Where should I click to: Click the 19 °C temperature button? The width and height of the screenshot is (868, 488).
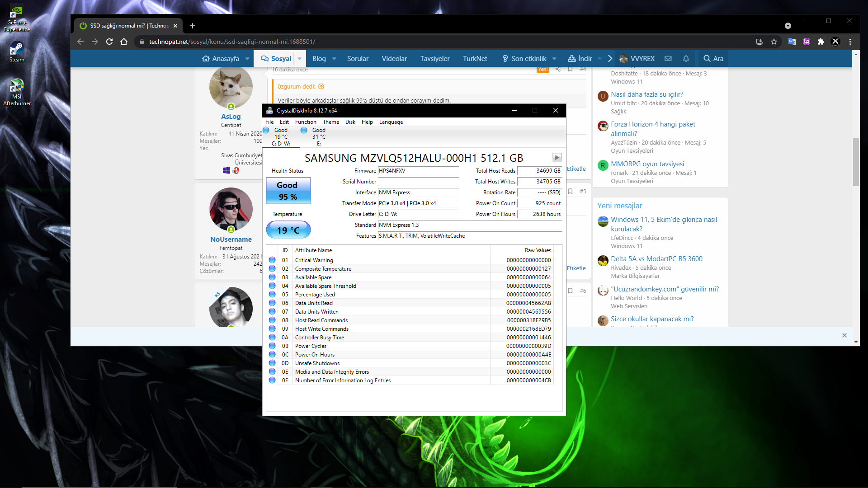288,230
